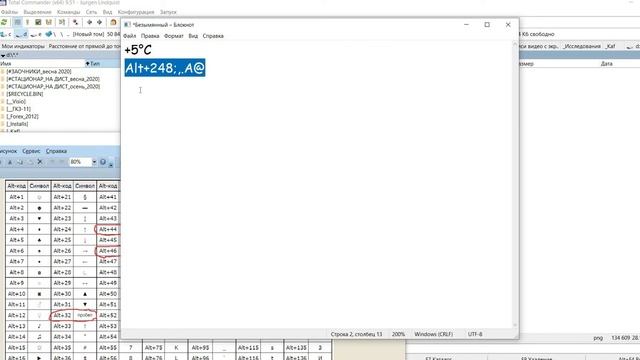Click the Alt+21 table cell
Screen dimensions: 640x360
click(62, 197)
